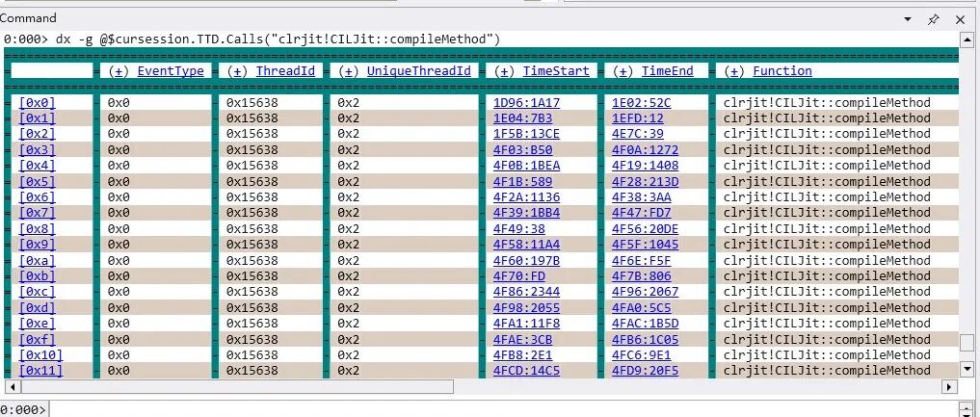The width and height of the screenshot is (980, 417).
Task: Sort by the TimeStart column header
Action: 556,71
